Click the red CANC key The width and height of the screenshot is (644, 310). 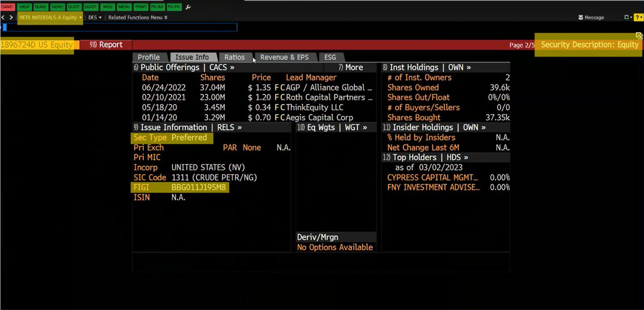[8, 7]
